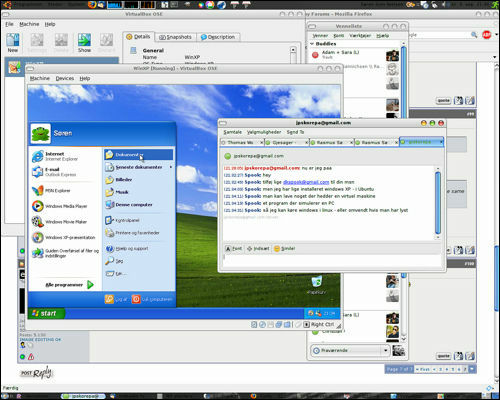Open Denne computer in start menu

129,205
